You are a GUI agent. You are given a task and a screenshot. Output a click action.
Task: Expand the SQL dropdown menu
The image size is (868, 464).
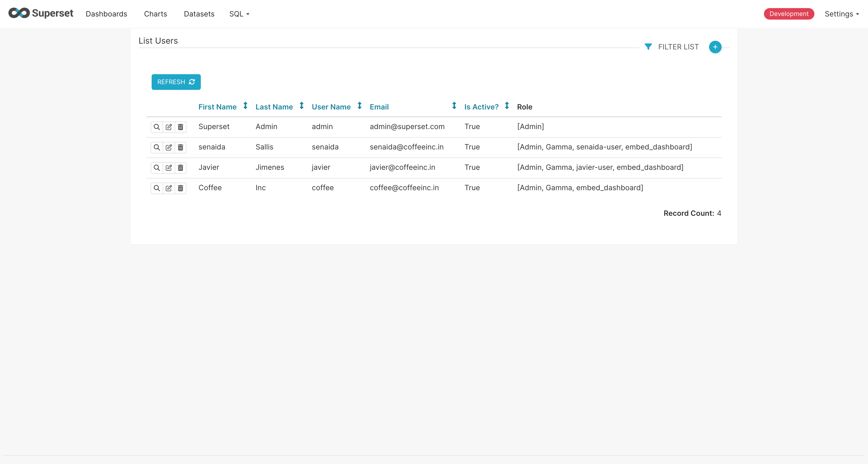(239, 14)
